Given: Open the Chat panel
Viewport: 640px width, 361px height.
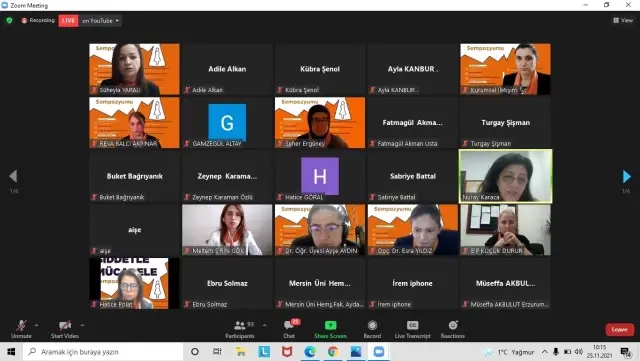Looking at the screenshot, I should pyautogui.click(x=290, y=329).
